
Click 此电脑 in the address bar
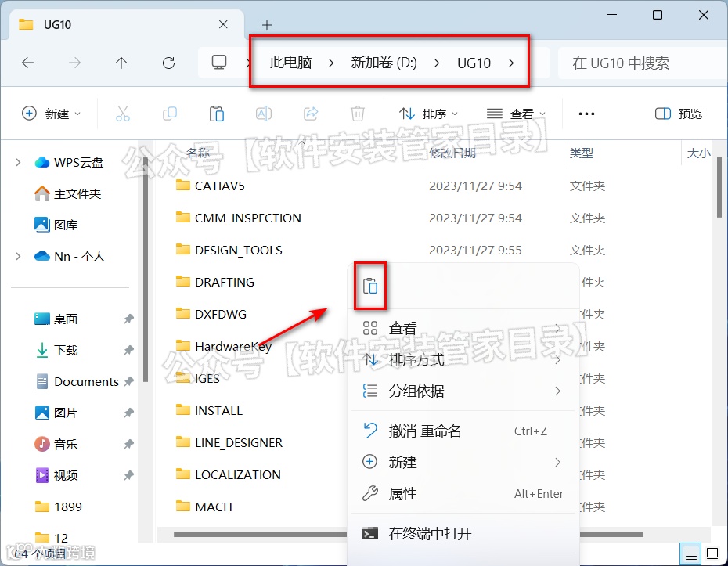290,63
